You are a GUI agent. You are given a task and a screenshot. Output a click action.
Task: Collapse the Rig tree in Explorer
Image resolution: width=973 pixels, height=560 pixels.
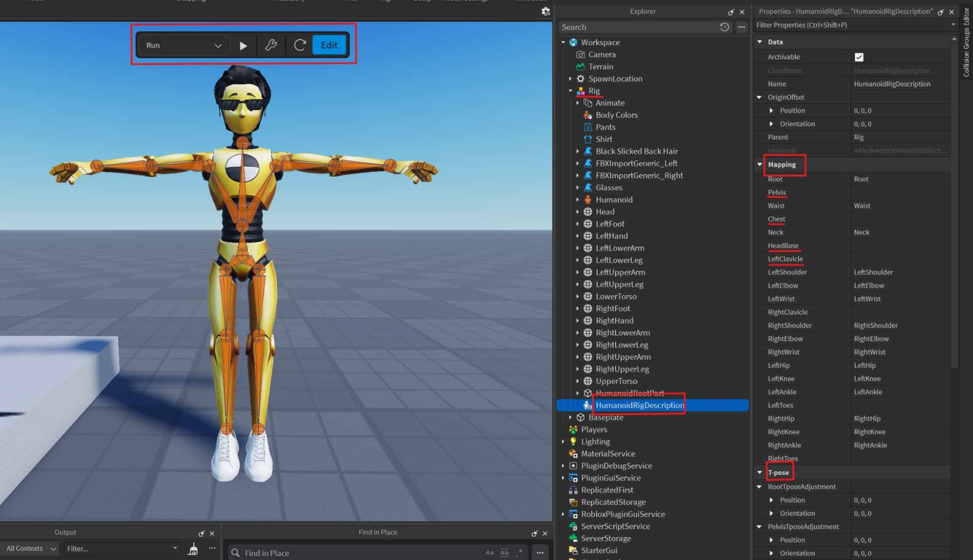[571, 91]
